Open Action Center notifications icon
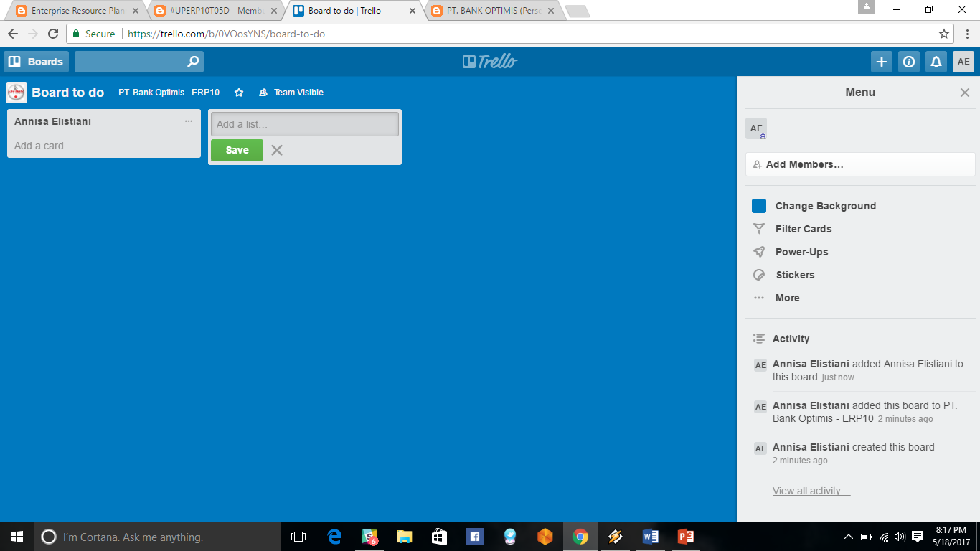 click(918, 537)
